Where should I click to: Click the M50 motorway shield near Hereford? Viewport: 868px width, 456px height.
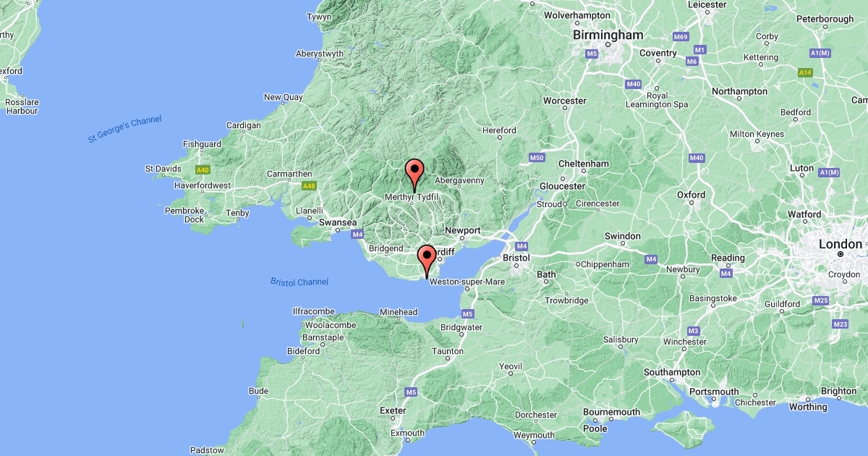pos(536,157)
